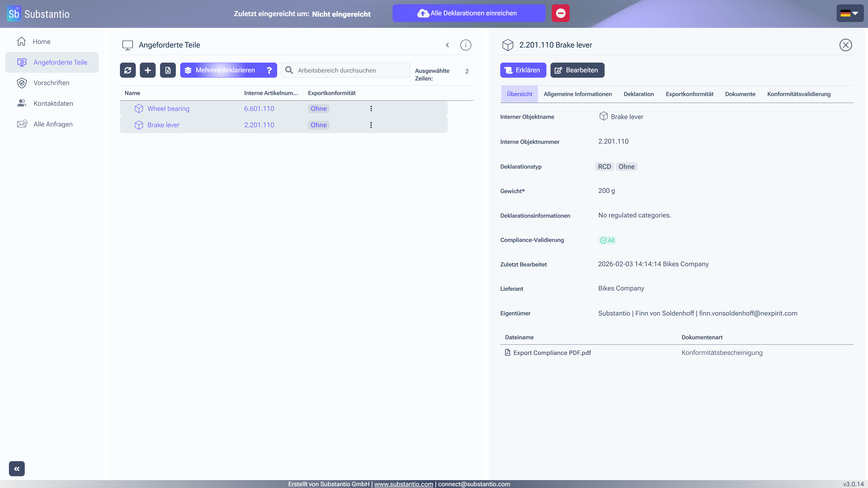This screenshot has height=488, width=868.
Task: Collapse the sidebar with the double-chevron button
Action: pyautogui.click(x=17, y=468)
